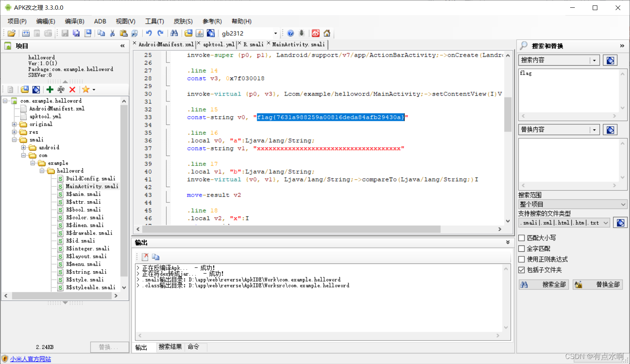The image size is (630, 364).
Task: Click the 搜索全部 button
Action: click(544, 285)
